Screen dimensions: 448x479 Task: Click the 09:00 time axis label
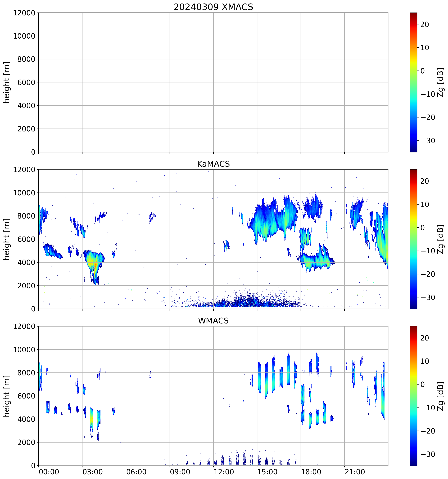tap(180, 472)
